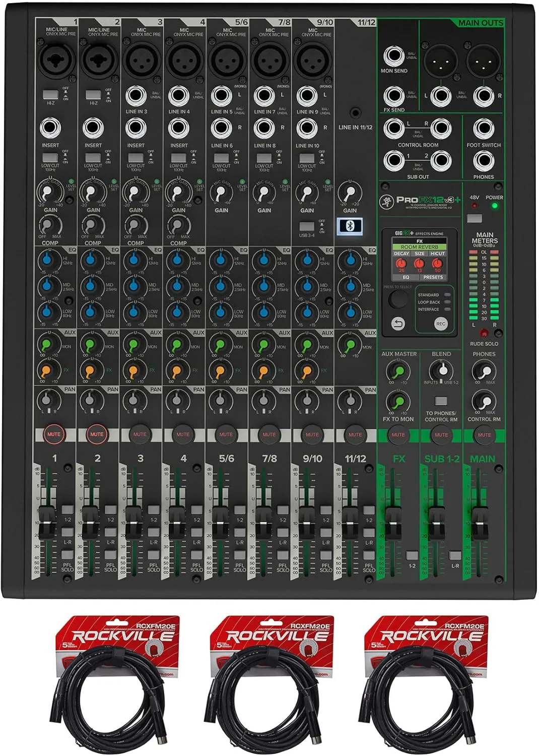
Task: Click the green POWER indicator LED
Action: click(494, 206)
